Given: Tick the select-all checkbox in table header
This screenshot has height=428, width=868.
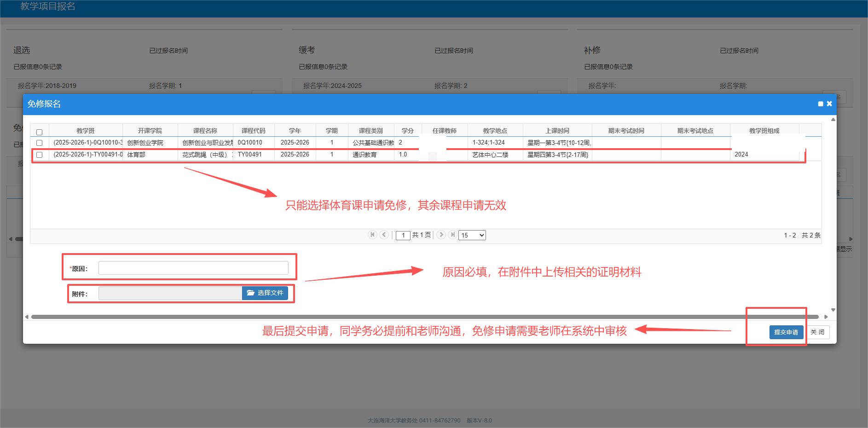Looking at the screenshot, I should (x=40, y=132).
